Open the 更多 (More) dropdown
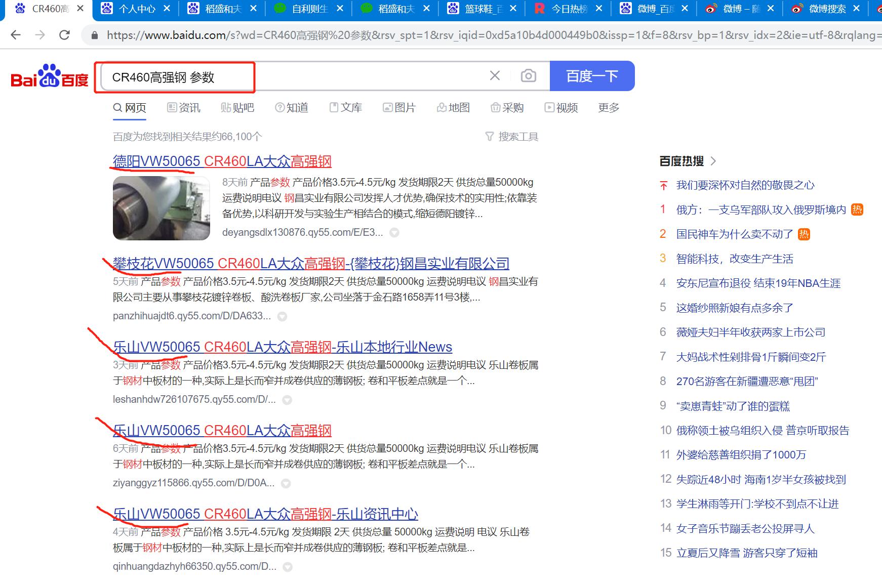The image size is (882, 588). (x=608, y=107)
